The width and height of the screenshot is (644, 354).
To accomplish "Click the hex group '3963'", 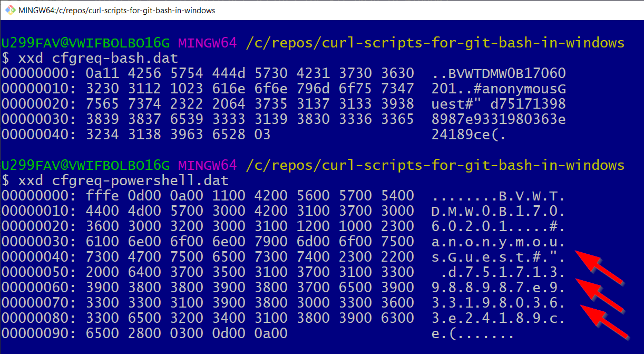I will 187,135.
